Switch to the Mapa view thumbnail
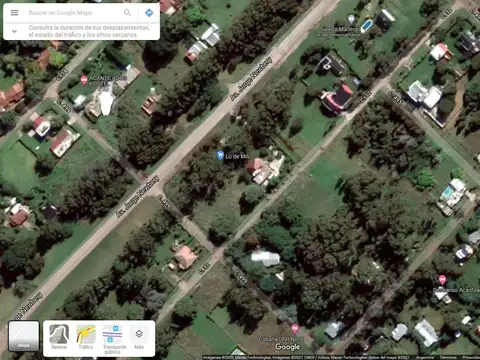The height and width of the screenshot is (360, 480). coord(24,336)
